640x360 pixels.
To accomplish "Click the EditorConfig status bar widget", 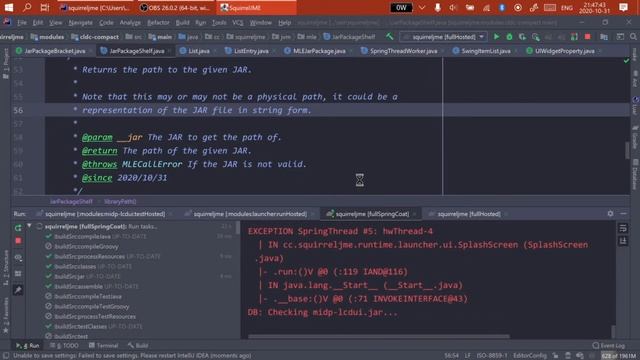I will pos(530,356).
